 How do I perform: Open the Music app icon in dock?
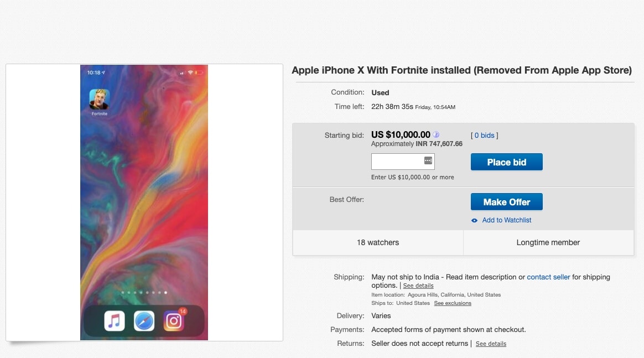click(x=115, y=321)
